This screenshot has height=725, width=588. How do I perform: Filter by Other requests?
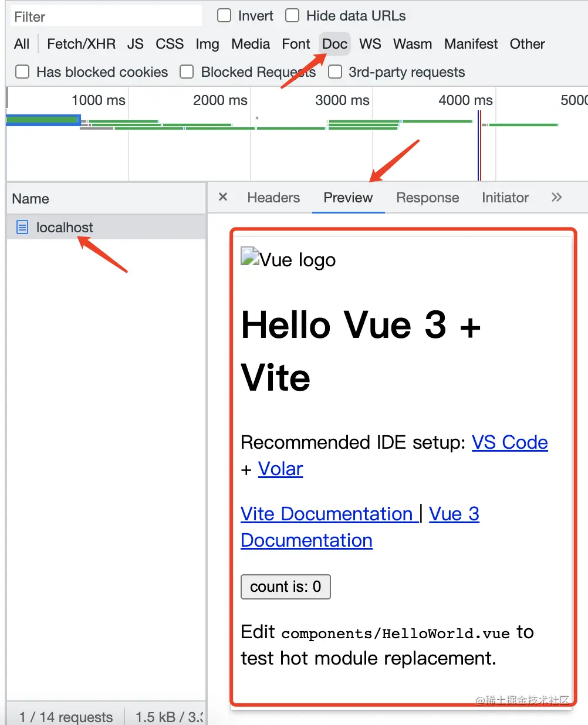click(527, 44)
